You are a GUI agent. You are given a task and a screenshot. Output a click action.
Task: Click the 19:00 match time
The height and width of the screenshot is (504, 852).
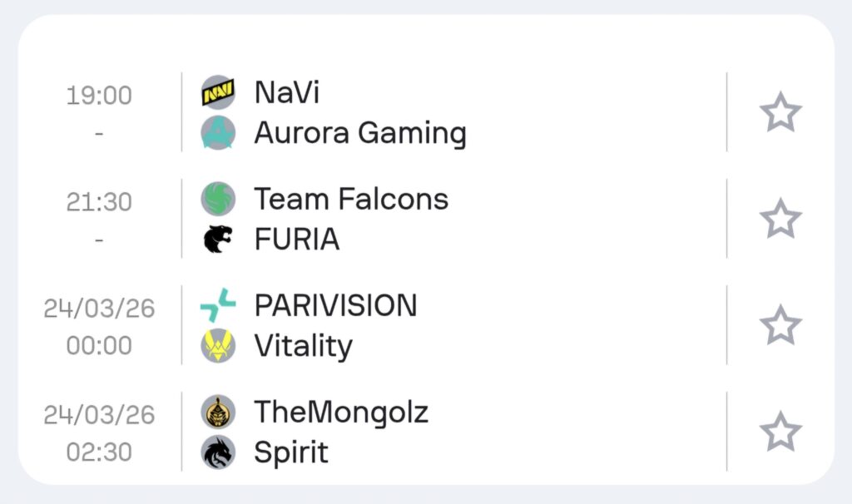tap(99, 96)
